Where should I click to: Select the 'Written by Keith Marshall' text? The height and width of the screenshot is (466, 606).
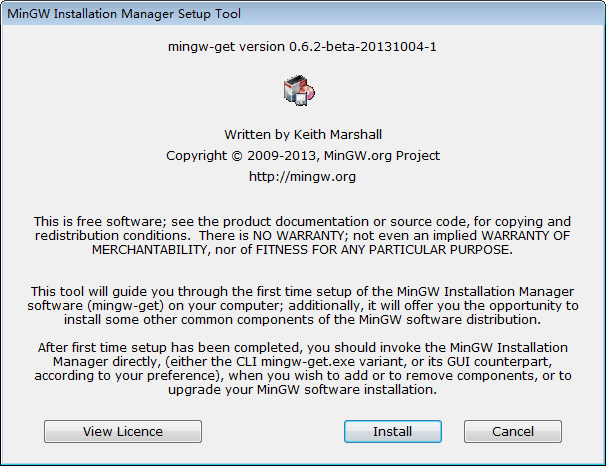(302, 134)
